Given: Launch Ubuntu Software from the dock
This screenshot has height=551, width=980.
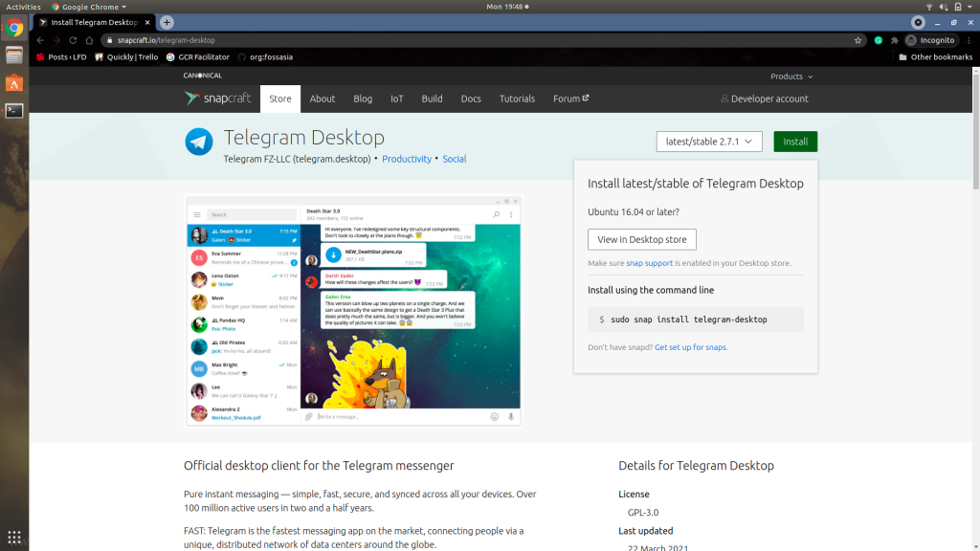Looking at the screenshot, I should [x=14, y=83].
